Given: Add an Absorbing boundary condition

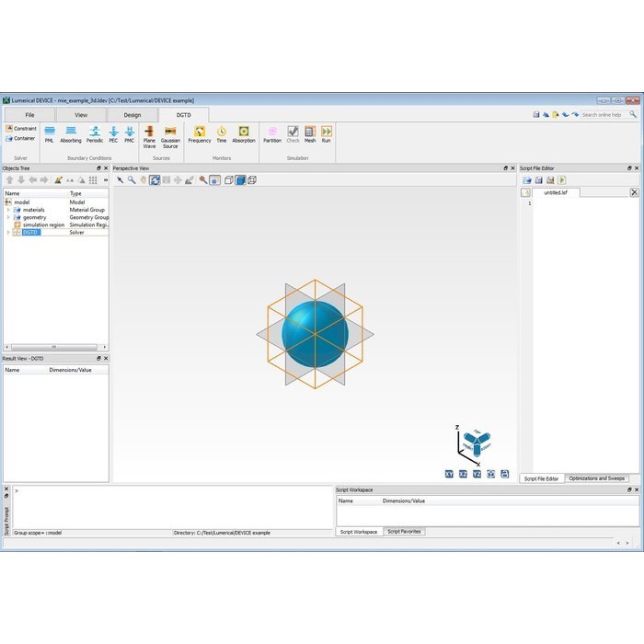Looking at the screenshot, I should (x=71, y=134).
